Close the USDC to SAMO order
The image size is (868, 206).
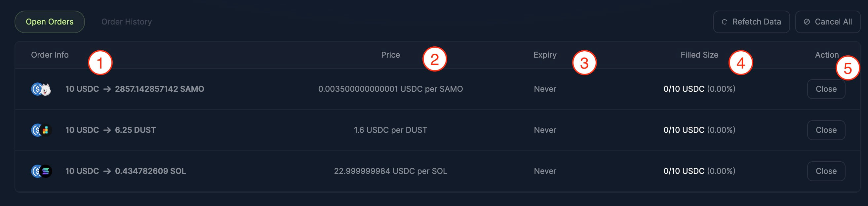point(826,89)
